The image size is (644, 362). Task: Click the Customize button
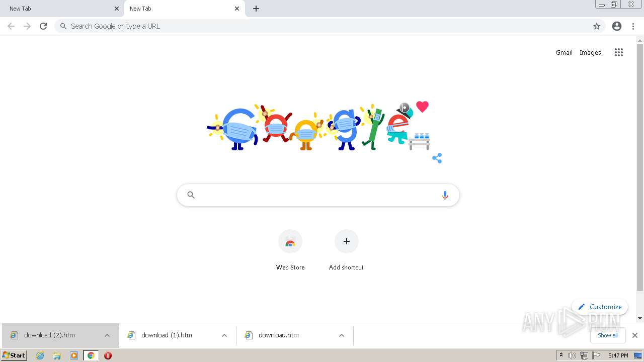[600, 307]
